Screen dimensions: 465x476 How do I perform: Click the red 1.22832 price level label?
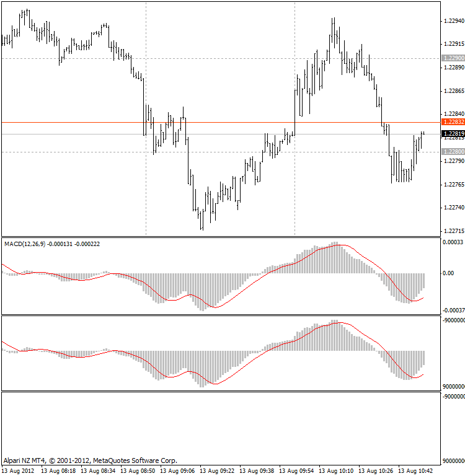click(453, 123)
